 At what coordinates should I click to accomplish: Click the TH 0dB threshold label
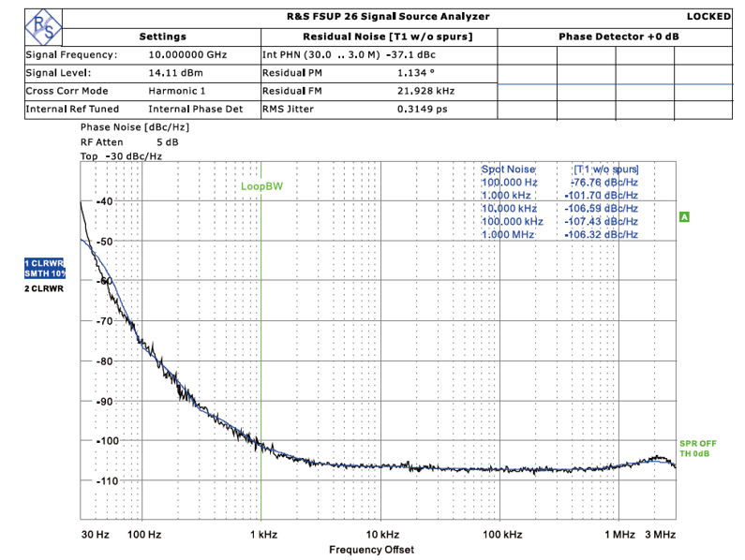click(697, 454)
